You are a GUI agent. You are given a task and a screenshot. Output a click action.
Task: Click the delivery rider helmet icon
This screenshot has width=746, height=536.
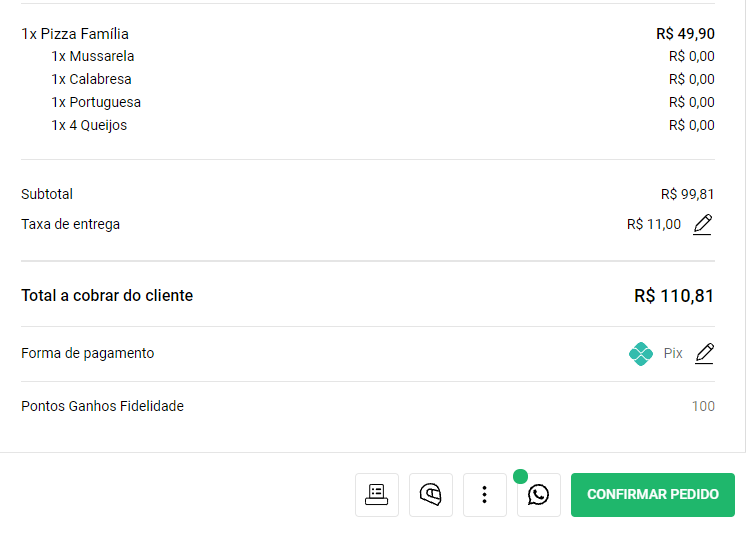click(x=431, y=495)
